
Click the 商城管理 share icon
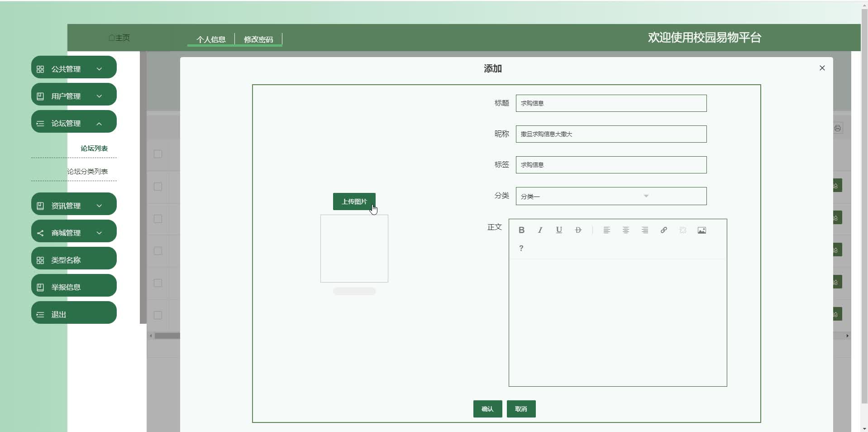(x=40, y=233)
